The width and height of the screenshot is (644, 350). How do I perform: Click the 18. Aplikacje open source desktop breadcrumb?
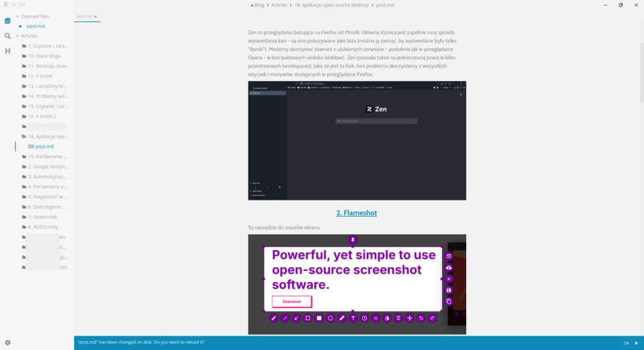click(331, 5)
